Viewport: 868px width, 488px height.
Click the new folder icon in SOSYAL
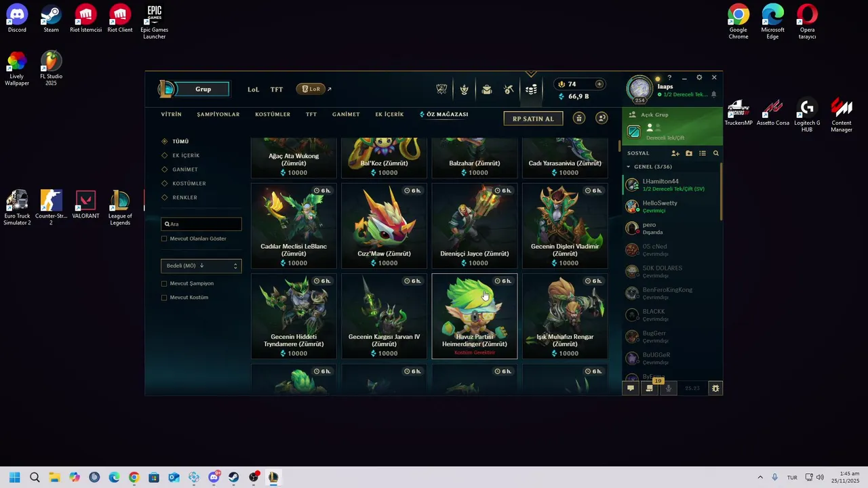coord(689,153)
